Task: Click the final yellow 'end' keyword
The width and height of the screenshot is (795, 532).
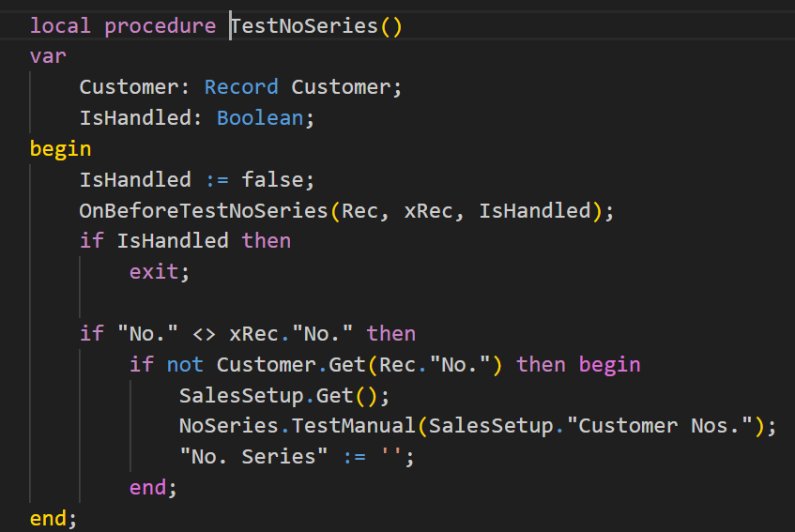Action: click(x=48, y=518)
